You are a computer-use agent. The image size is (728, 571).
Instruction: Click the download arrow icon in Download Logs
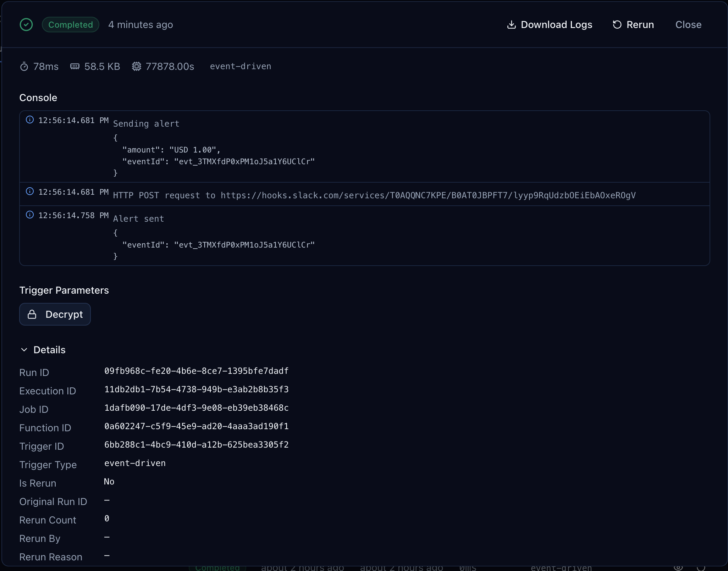[512, 24]
